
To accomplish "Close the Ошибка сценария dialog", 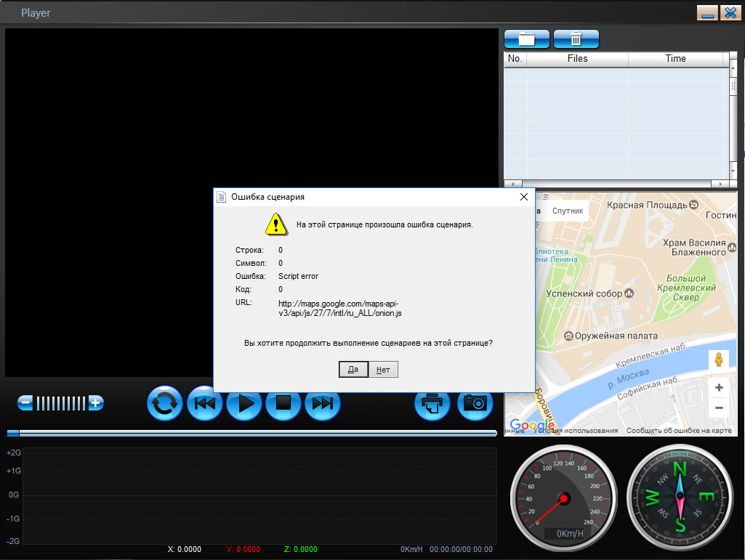I will coord(524,197).
